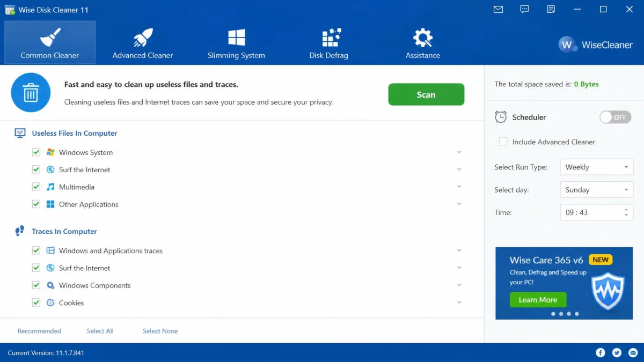Uncheck the Cookies checkbox
Screen dimensions: 644x362
click(36, 302)
